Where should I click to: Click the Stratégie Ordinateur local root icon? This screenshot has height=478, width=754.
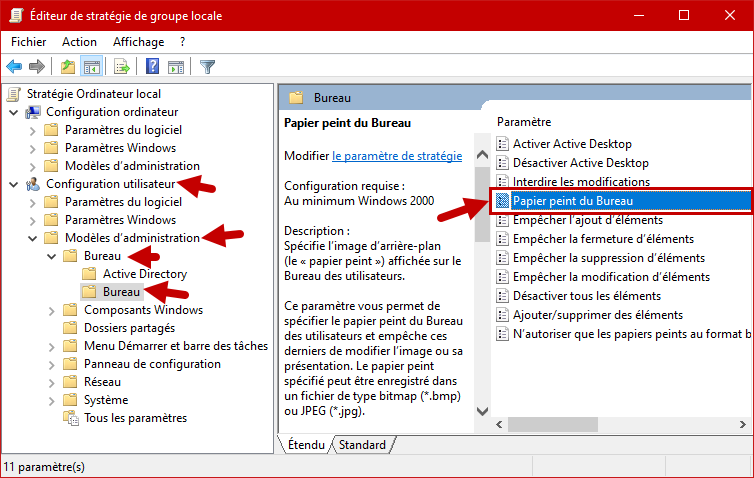click(14, 94)
